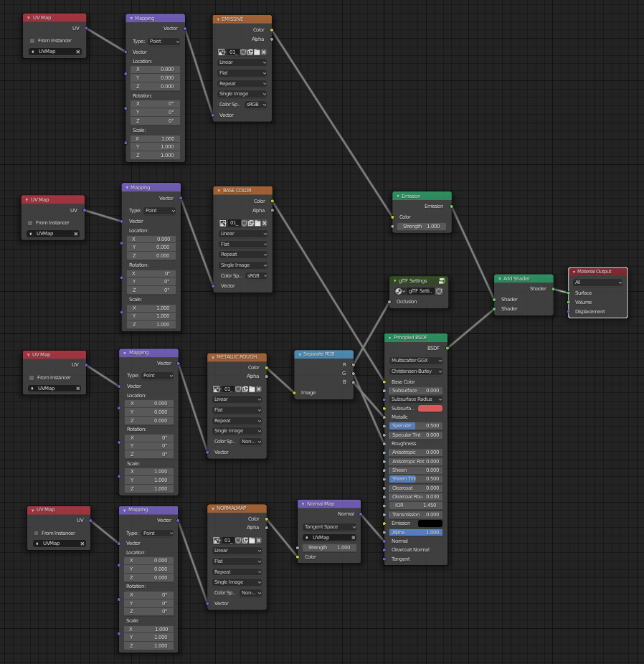Toggle fake user shield in NORMALMAP node
Screen dimensions: 644x664
point(238,541)
